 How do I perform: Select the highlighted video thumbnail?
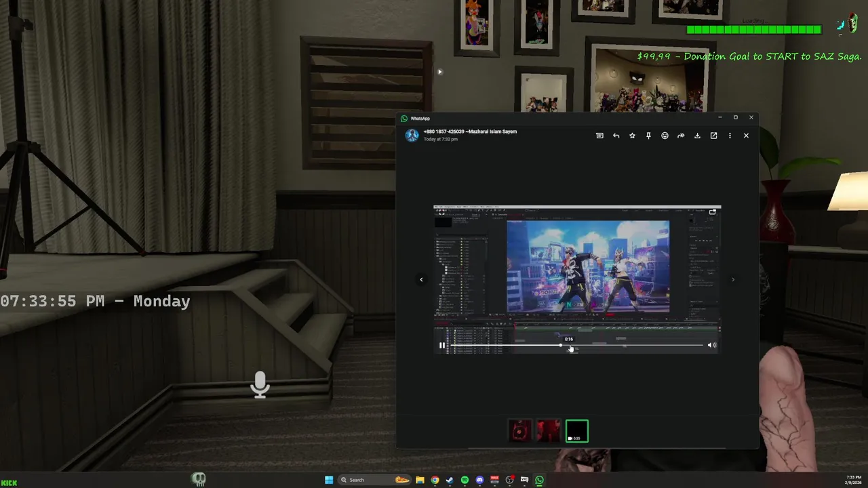point(577,431)
